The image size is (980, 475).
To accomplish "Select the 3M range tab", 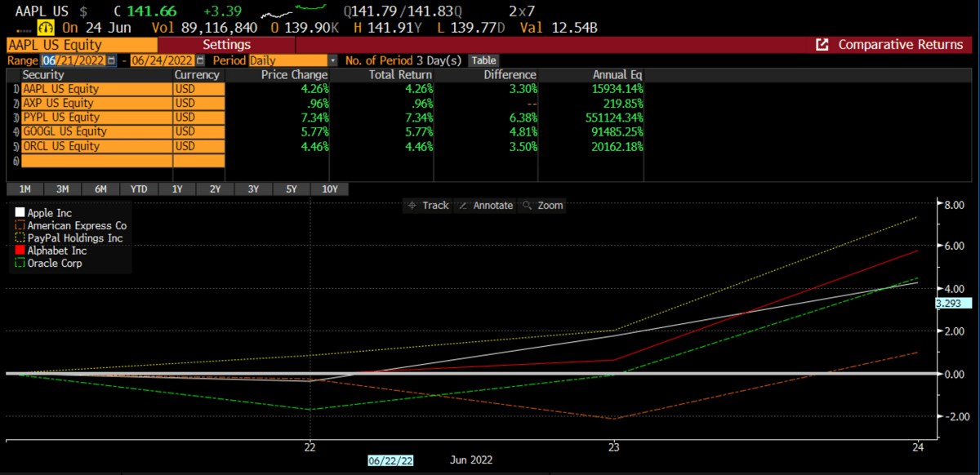I will tap(63, 189).
